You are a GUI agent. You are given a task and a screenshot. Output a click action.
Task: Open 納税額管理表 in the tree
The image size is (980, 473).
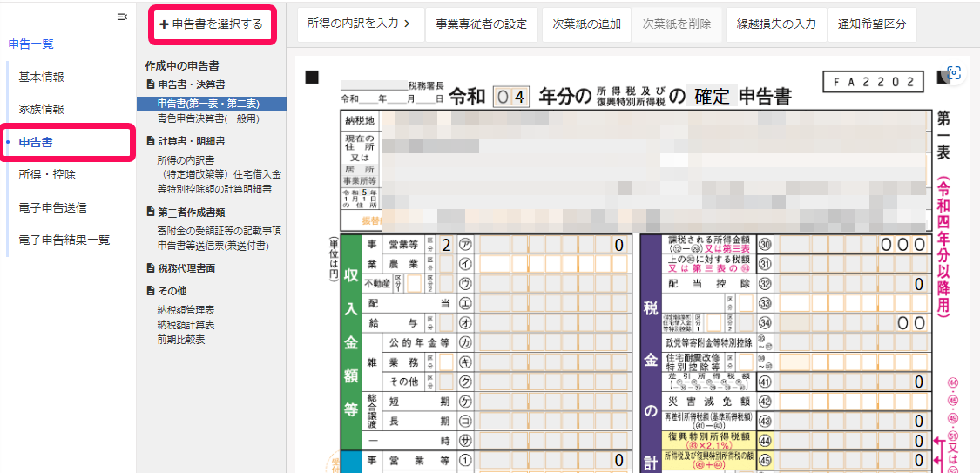[186, 309]
